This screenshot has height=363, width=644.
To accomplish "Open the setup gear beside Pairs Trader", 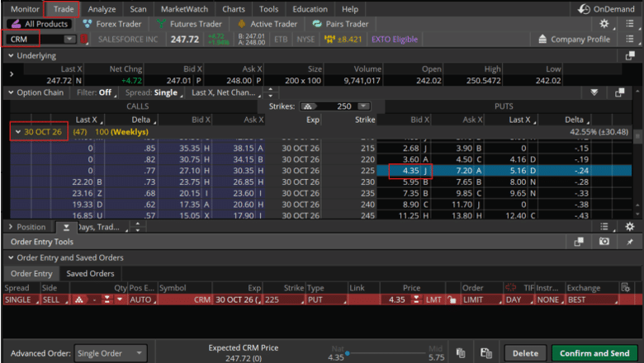I will (604, 24).
